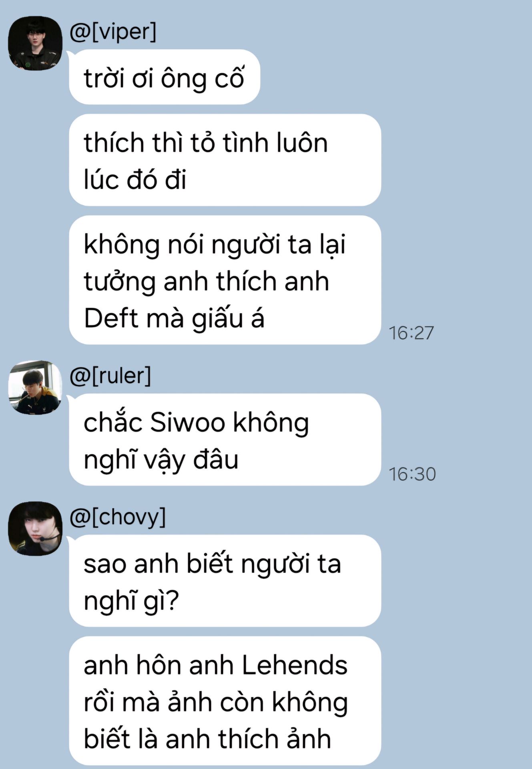Select the 'thích thì tỏ tình luôn' message
Screen dimensions: 532x769
coord(225,160)
